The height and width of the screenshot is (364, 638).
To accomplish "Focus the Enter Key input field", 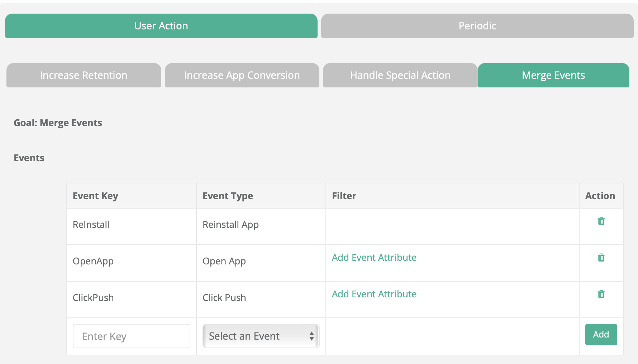I will [x=131, y=336].
